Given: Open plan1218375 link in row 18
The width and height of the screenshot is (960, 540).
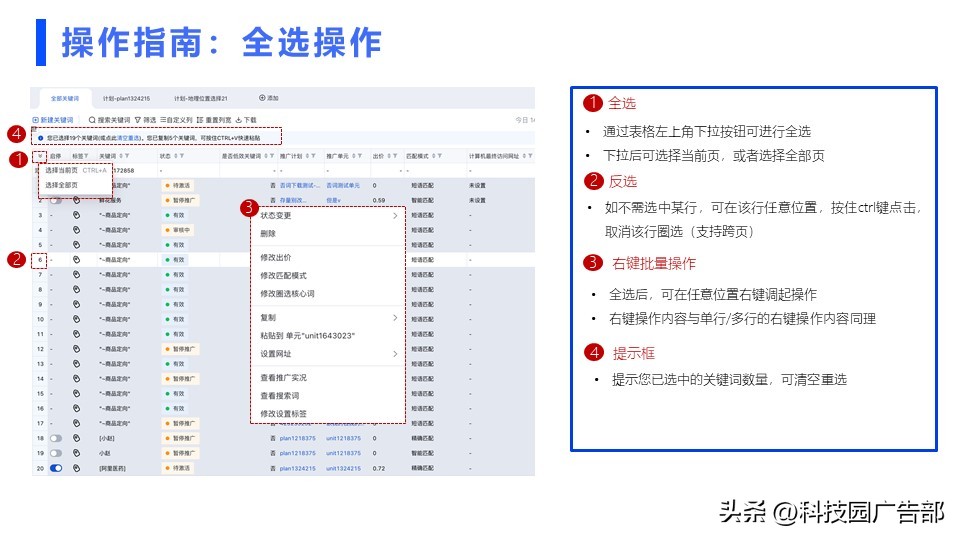Looking at the screenshot, I should click(x=298, y=438).
